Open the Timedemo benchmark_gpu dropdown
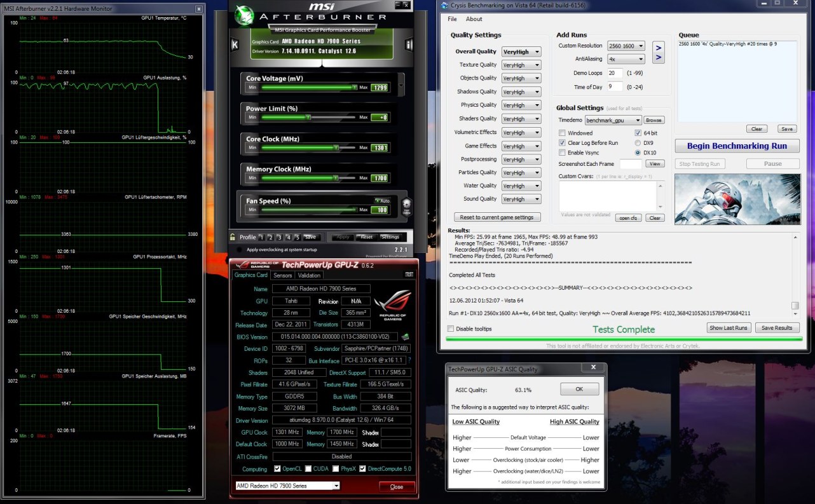Image resolution: width=815 pixels, height=504 pixels. click(613, 119)
